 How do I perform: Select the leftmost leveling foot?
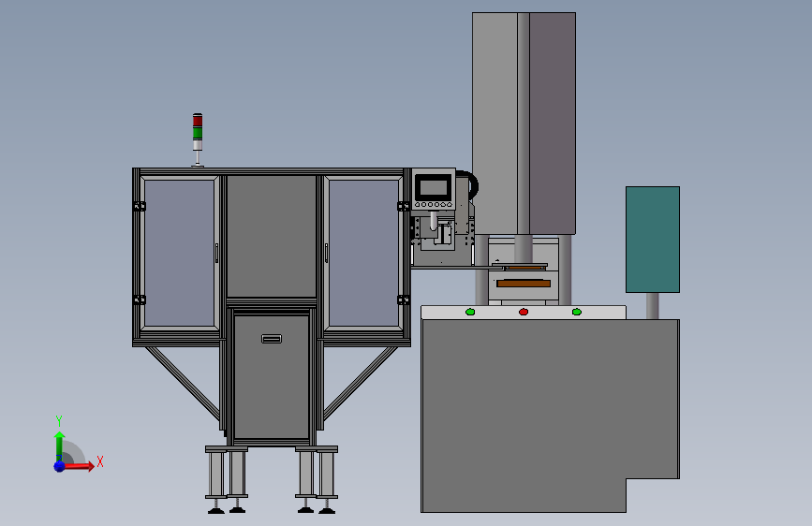tap(216, 505)
